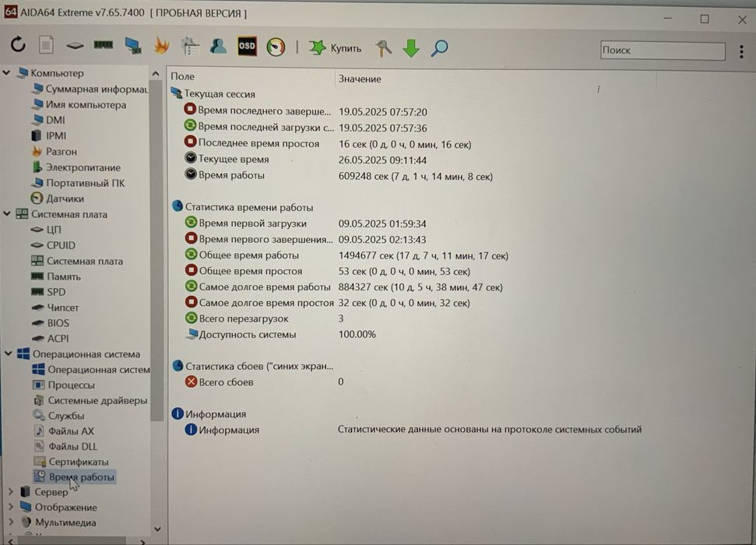Screen dimensions: 756x545
Task: Select Файлы DLL tree item
Action: coord(65,446)
